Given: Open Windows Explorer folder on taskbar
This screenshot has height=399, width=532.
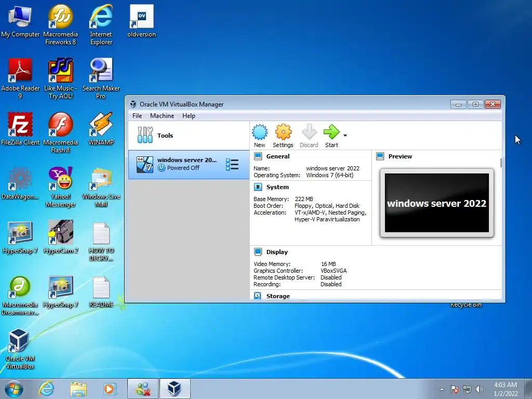Looking at the screenshot, I should (78, 389).
